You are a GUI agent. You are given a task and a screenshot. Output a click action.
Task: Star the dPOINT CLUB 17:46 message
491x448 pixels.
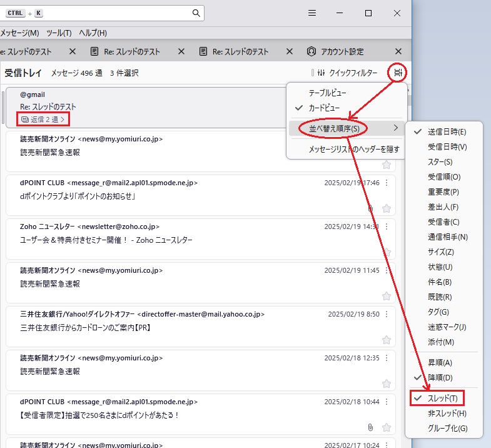pyautogui.click(x=387, y=208)
